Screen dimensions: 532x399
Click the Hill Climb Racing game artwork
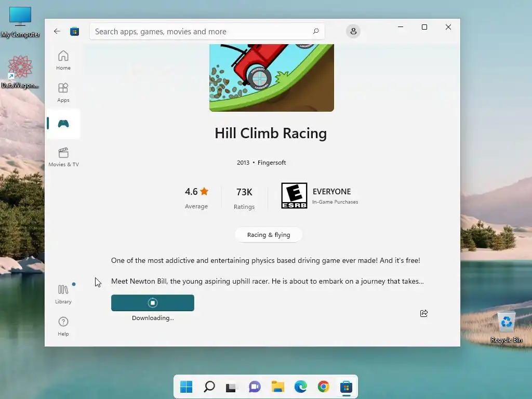tap(271, 78)
